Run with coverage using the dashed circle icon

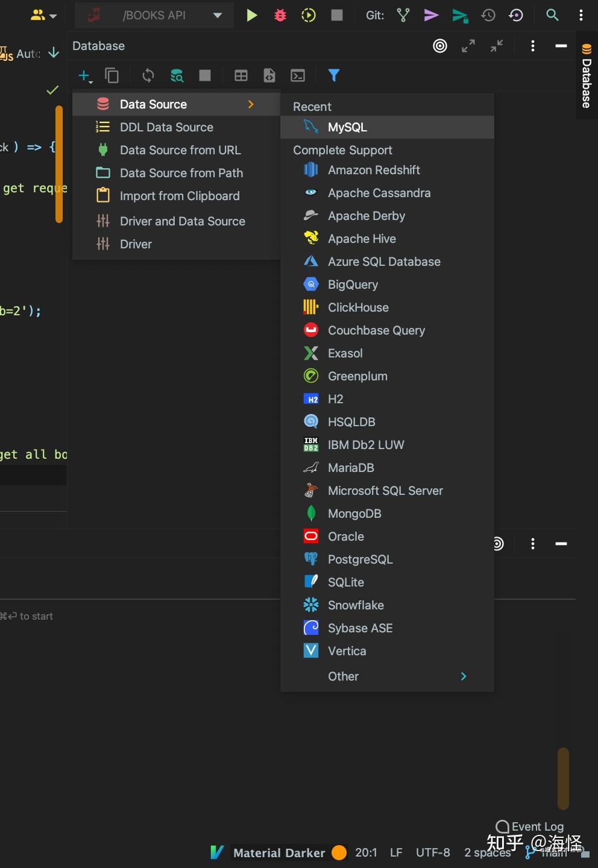(308, 15)
